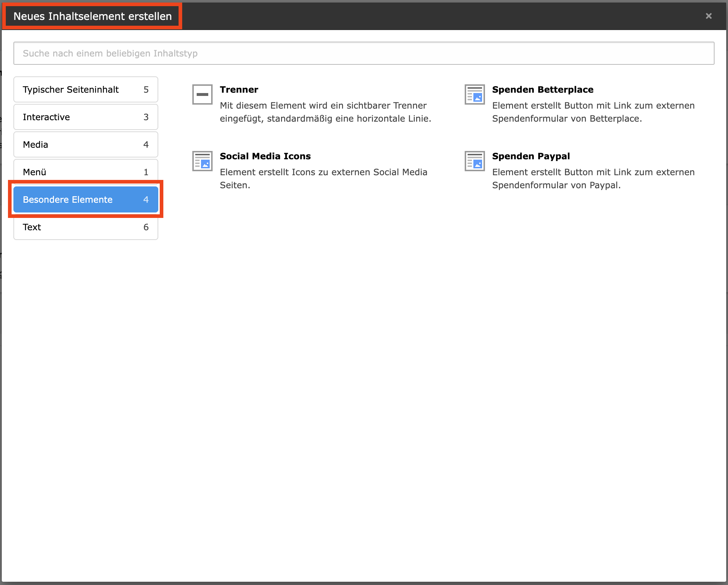Screen dimensions: 728x585
Task: Switch to the Text category
Action: (85, 227)
